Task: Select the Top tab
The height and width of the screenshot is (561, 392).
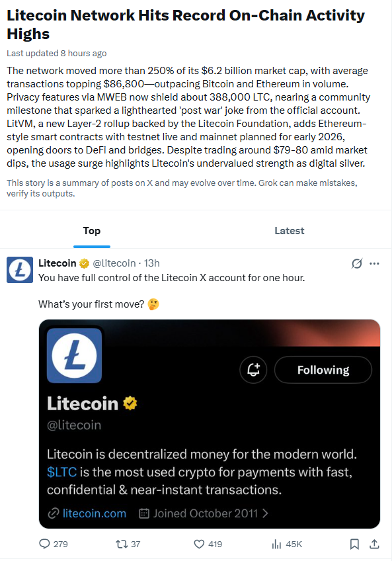Action: (91, 231)
